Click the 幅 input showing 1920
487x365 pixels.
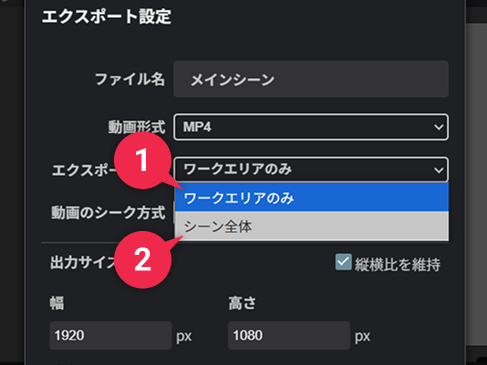click(111, 335)
